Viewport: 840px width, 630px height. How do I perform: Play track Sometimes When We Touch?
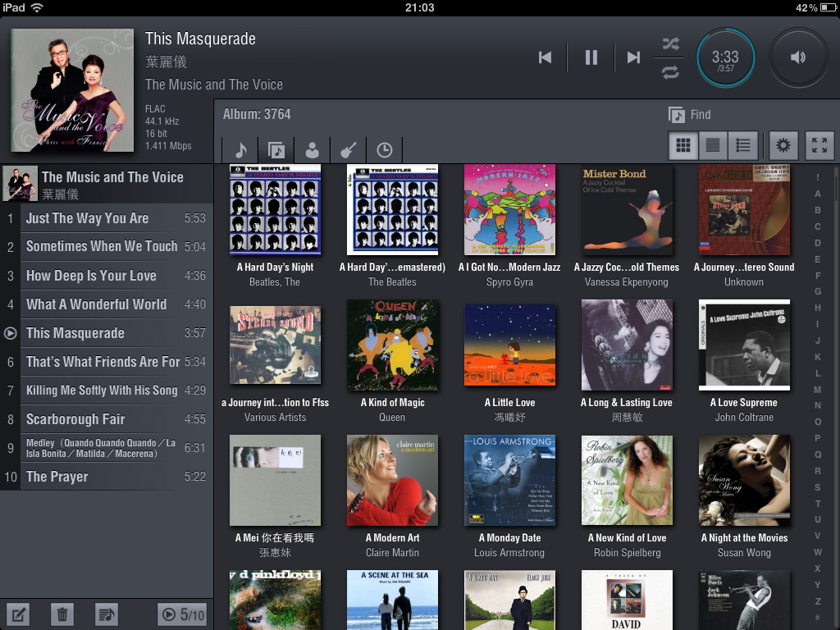(107, 246)
